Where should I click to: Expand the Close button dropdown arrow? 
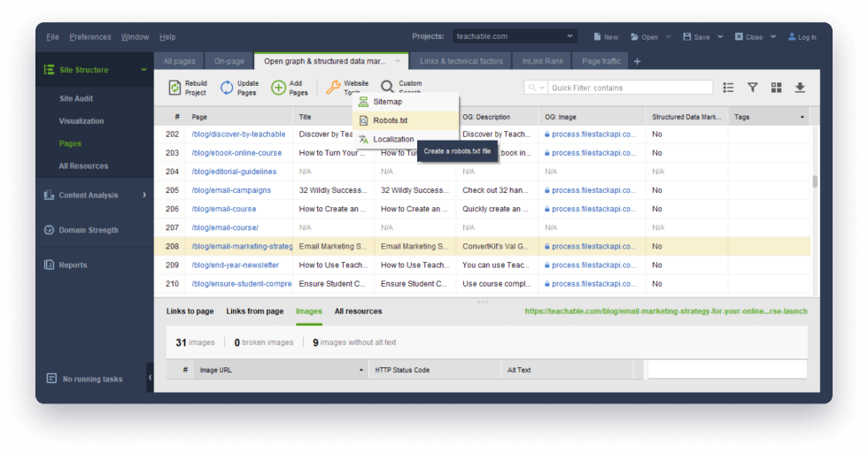pos(772,36)
